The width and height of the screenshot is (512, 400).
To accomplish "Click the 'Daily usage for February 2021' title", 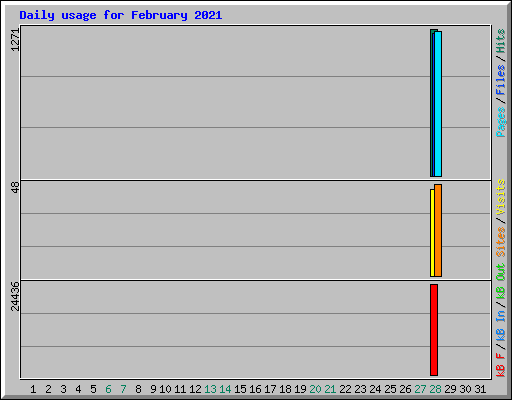I will coord(121,15).
